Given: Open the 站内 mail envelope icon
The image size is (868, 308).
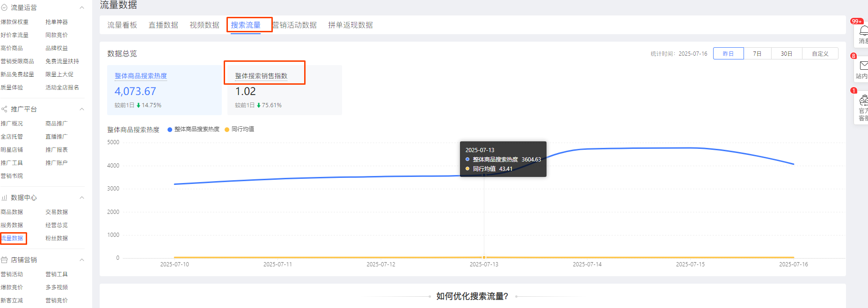Looking at the screenshot, I should [x=863, y=66].
